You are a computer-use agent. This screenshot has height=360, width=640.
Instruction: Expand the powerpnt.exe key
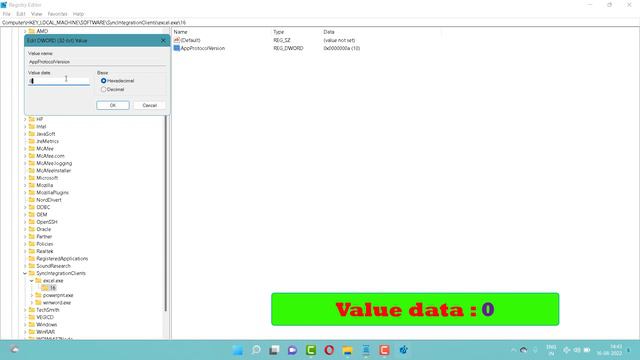tap(32, 295)
